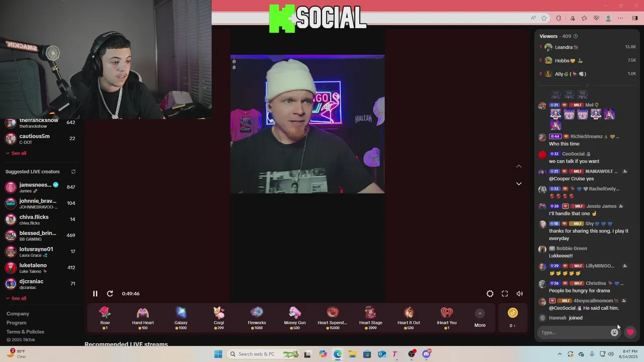Send an iHeart You gift
This screenshot has height=362, width=644.
click(447, 318)
